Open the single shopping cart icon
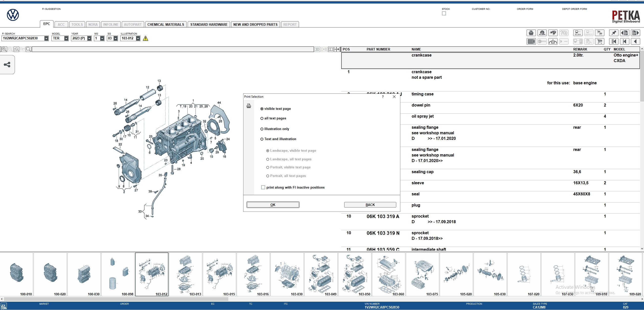The width and height of the screenshot is (644, 310). click(x=600, y=41)
